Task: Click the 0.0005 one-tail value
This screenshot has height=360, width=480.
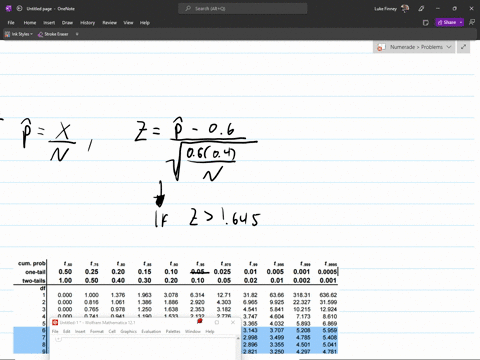Action: point(327,272)
